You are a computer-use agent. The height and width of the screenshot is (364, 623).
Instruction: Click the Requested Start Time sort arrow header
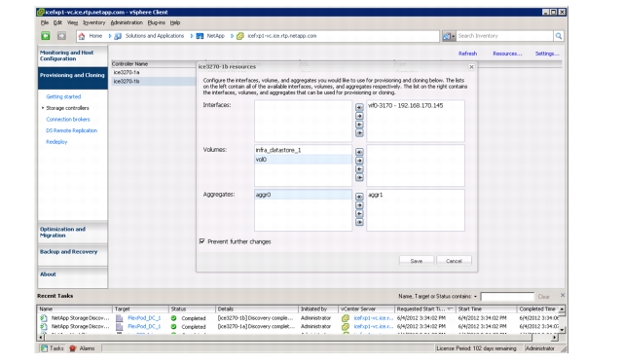pos(450,309)
